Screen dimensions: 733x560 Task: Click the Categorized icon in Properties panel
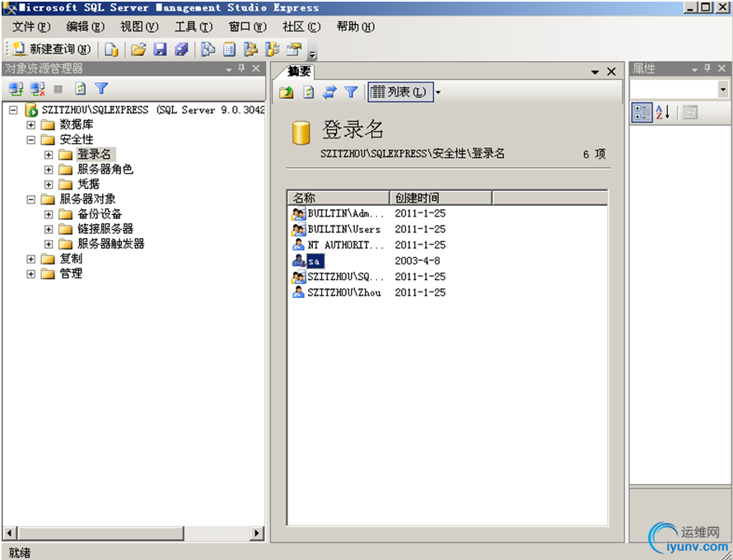tap(642, 113)
